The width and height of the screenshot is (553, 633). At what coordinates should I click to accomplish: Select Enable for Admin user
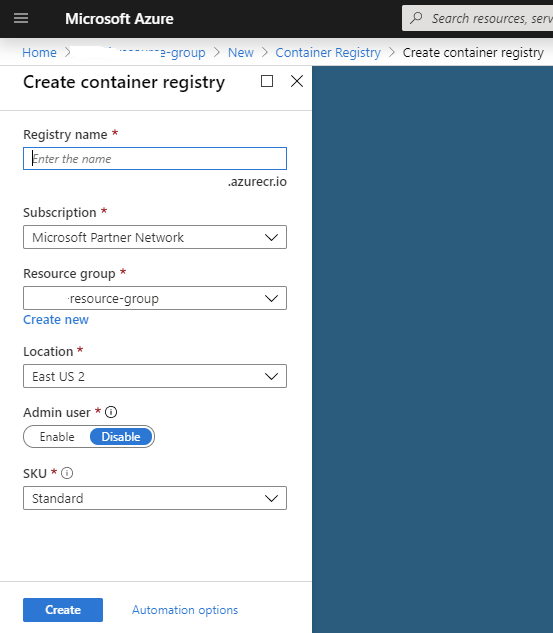pos(57,437)
